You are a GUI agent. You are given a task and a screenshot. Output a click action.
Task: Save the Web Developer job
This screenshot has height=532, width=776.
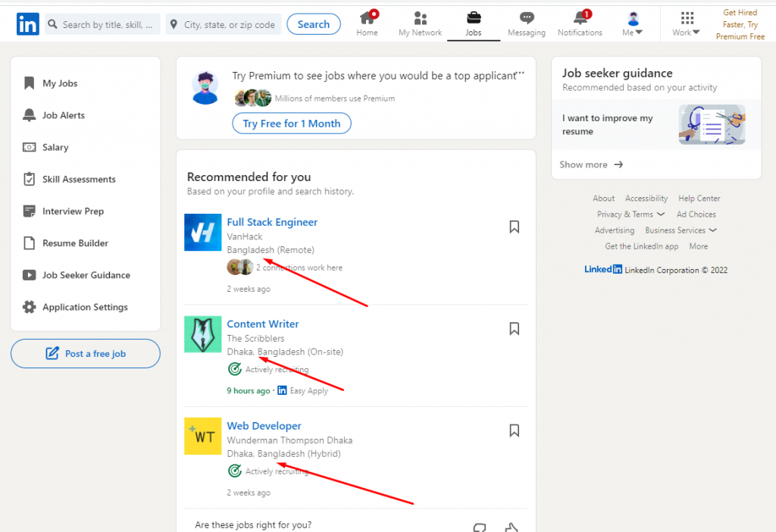(x=515, y=430)
